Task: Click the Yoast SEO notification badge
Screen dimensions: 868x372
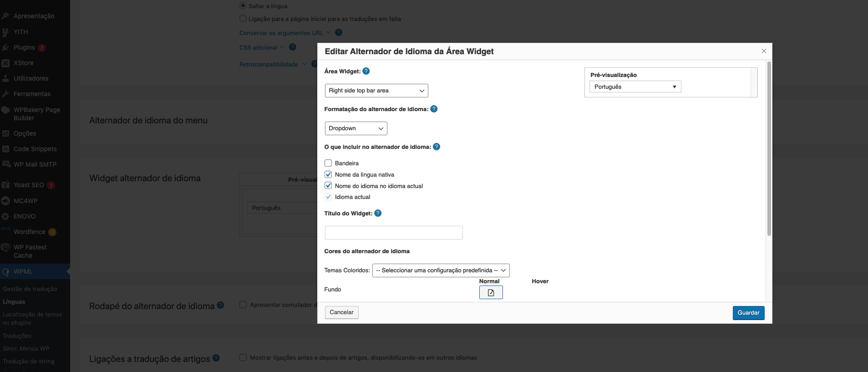Action: click(51, 185)
